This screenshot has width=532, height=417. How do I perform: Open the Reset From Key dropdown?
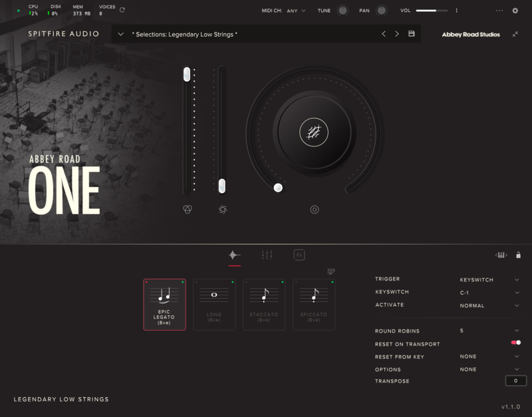pos(489,356)
